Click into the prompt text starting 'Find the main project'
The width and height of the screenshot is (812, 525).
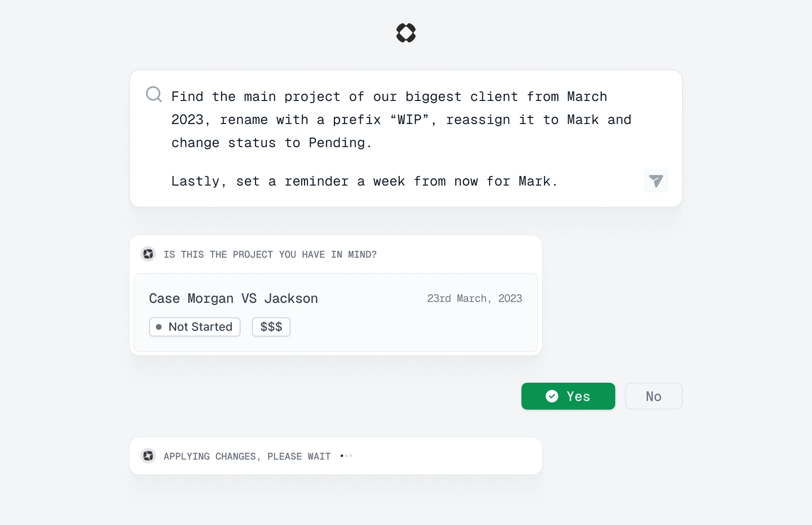pyautogui.click(x=401, y=120)
